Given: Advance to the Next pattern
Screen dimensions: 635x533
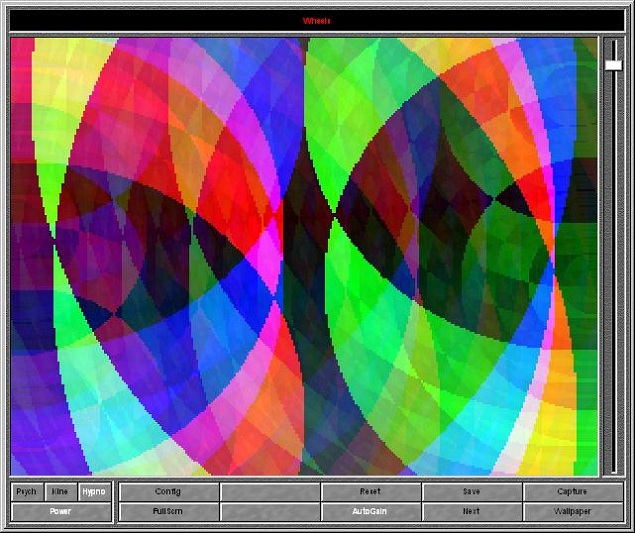Looking at the screenshot, I should 472,512.
